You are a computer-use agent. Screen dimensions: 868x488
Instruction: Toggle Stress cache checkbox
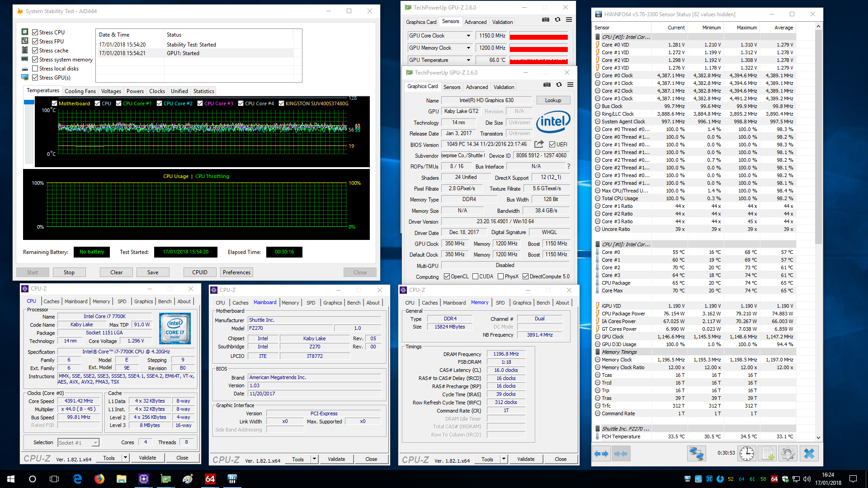[x=35, y=50]
